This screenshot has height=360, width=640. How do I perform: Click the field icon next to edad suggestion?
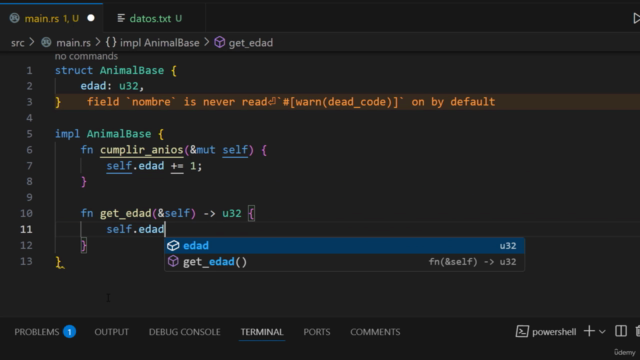(173, 245)
